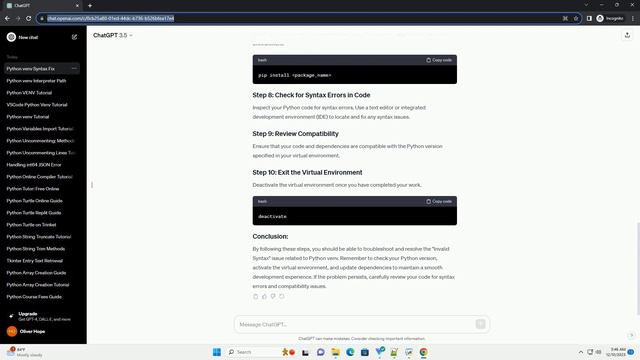
Task: Copy the pip install code block
Action: pos(439,60)
